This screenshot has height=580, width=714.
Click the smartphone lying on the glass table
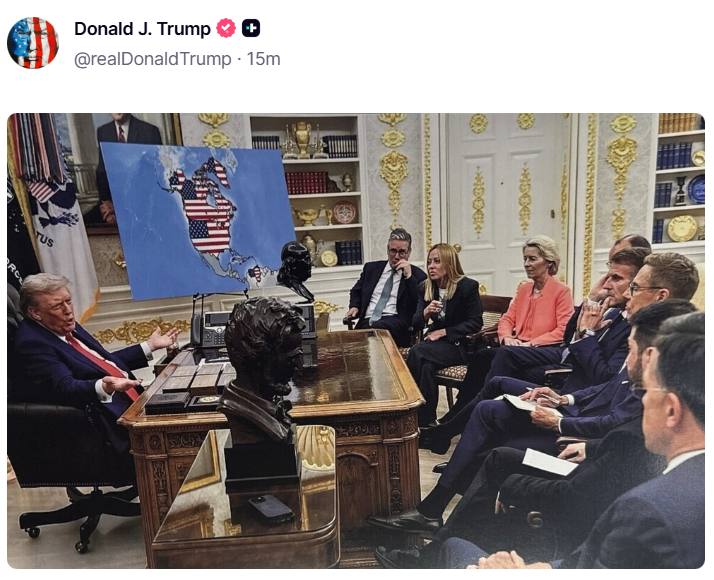tap(270, 508)
